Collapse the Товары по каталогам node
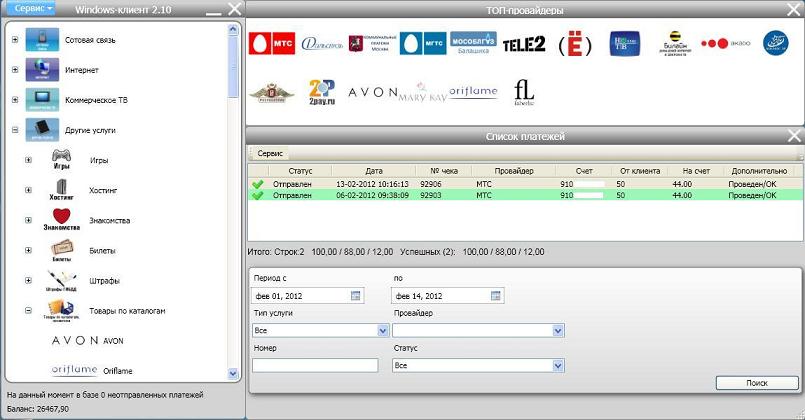Screen dimensions: 805x420 [28, 311]
